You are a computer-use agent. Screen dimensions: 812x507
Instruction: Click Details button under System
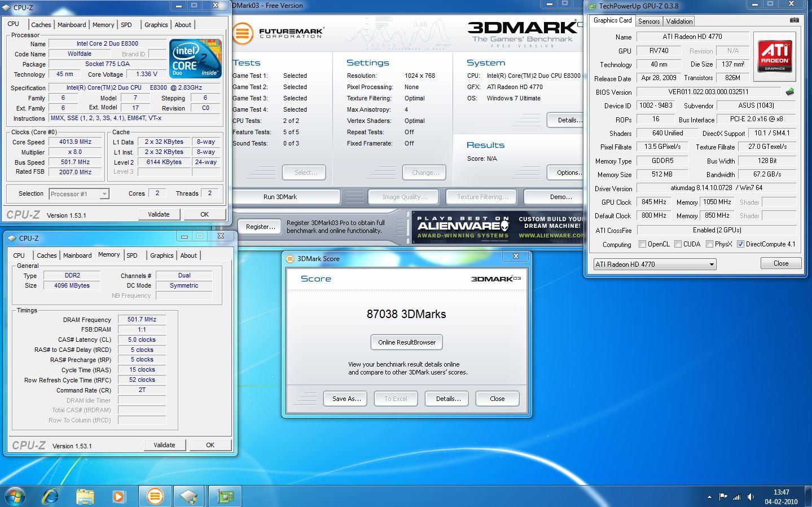[565, 120]
